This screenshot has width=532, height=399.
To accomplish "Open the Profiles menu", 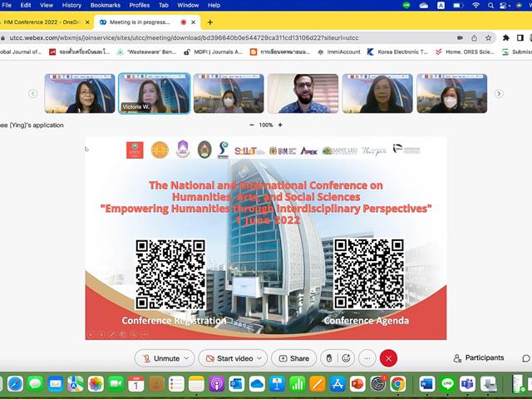I will coord(140,5).
